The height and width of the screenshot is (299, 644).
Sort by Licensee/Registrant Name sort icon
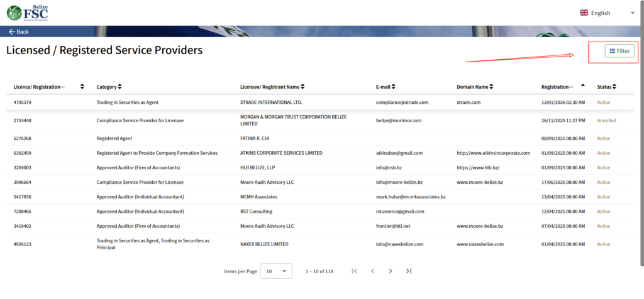(x=303, y=86)
